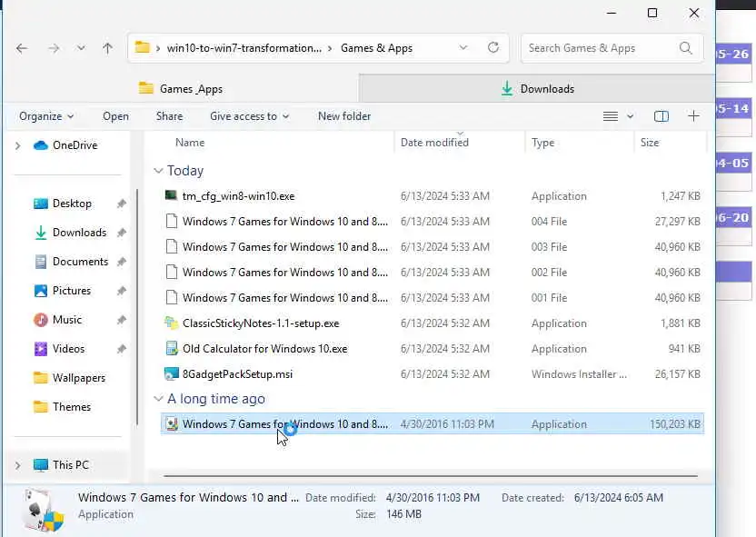This screenshot has width=756, height=537.
Task: Select the 001 File Windows 7 Games part
Action: click(432, 298)
